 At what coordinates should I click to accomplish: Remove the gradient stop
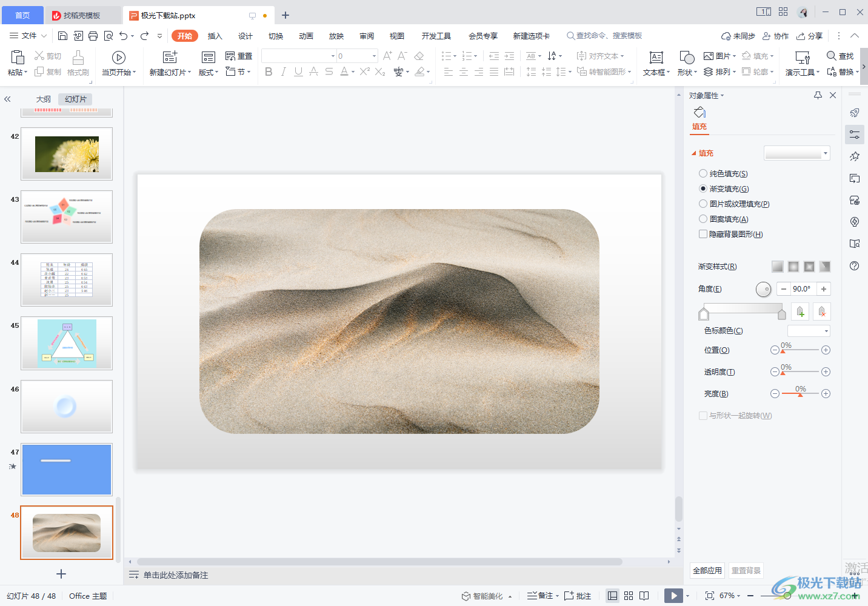(822, 311)
